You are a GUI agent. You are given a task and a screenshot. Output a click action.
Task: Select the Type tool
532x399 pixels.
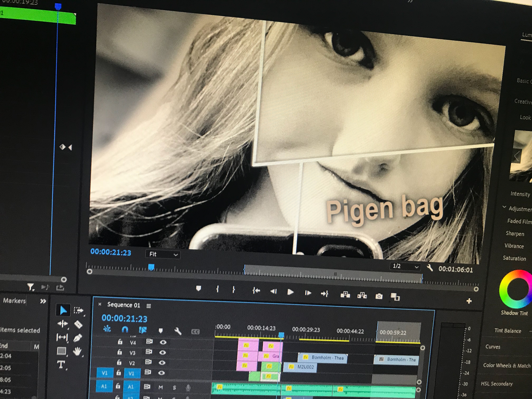[x=61, y=364]
